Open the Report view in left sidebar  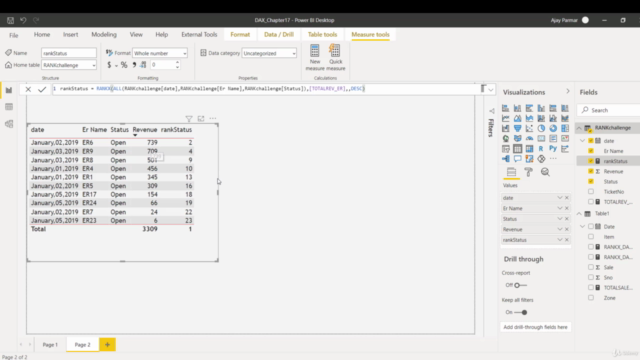pyautogui.click(x=9, y=90)
